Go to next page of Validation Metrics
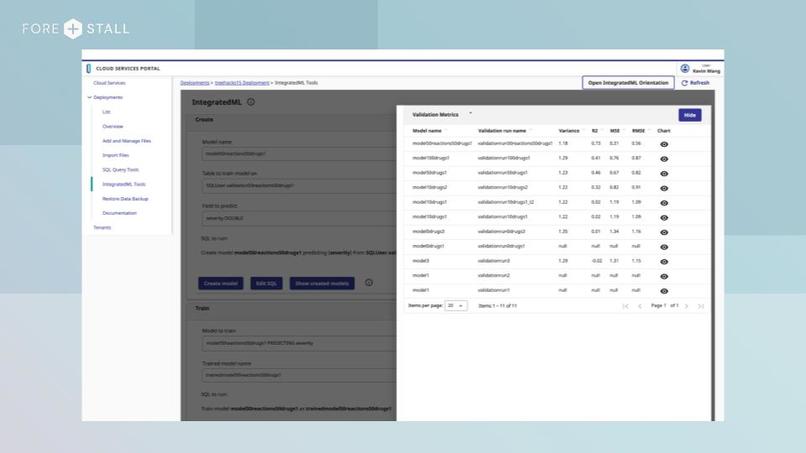 click(686, 306)
